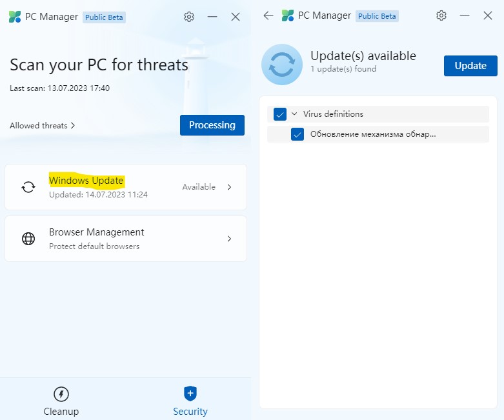The height and width of the screenshot is (420, 504).
Task: Uncheck the Virus definitions checkbox
Action: click(280, 114)
